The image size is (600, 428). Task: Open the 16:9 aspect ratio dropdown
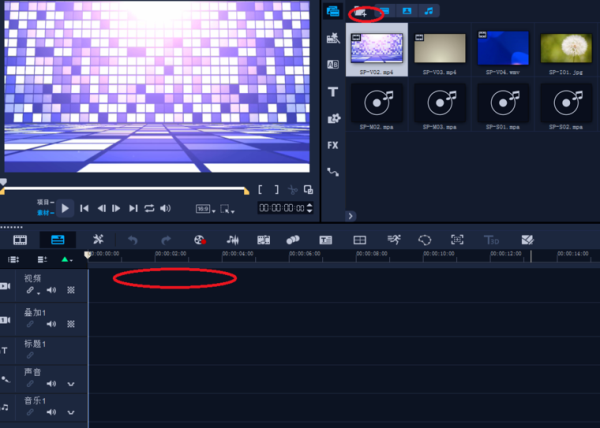[x=205, y=209]
